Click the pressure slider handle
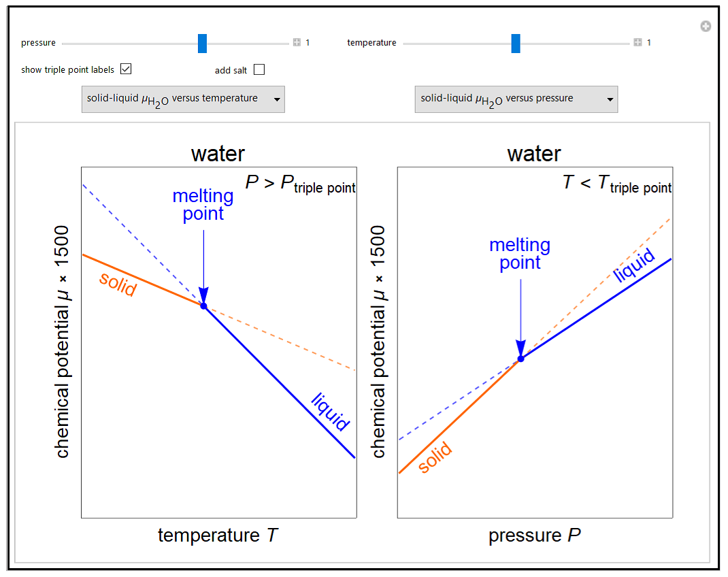 (x=202, y=43)
